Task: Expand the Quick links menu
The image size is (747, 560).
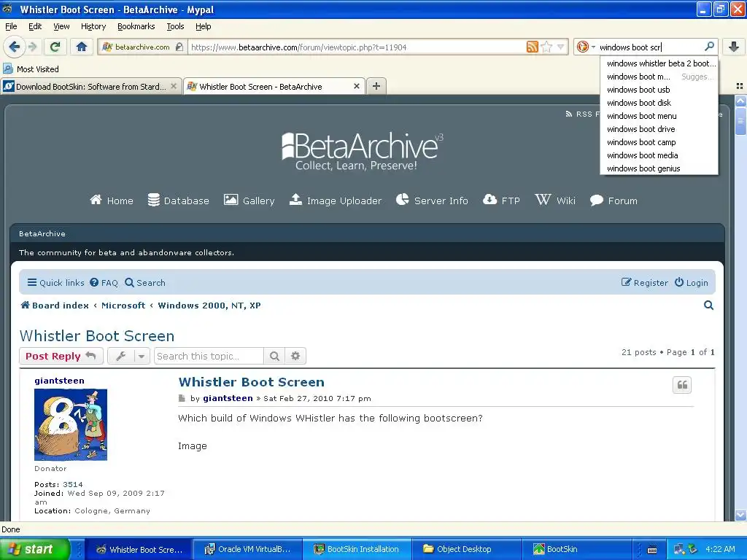Action: tap(55, 282)
